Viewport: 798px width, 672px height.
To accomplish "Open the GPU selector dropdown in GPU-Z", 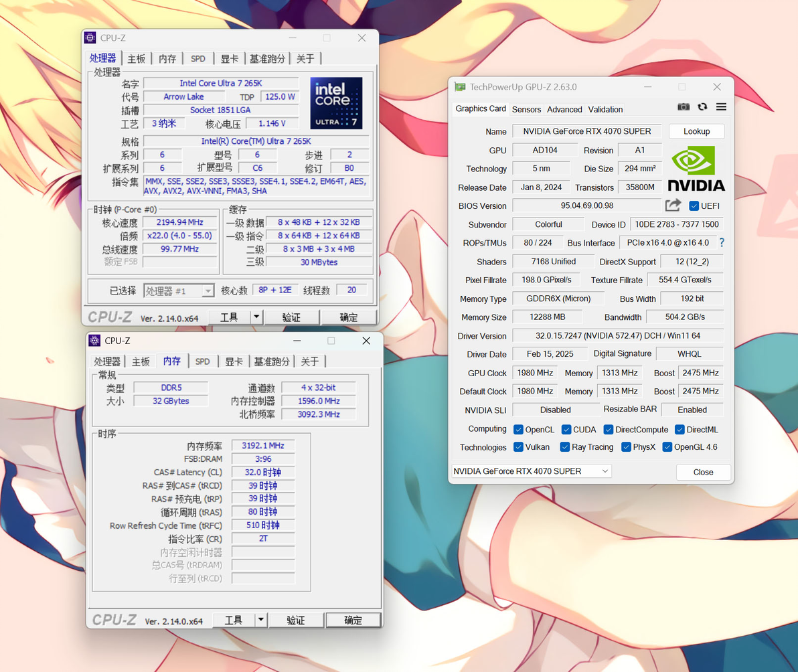I will tap(532, 471).
